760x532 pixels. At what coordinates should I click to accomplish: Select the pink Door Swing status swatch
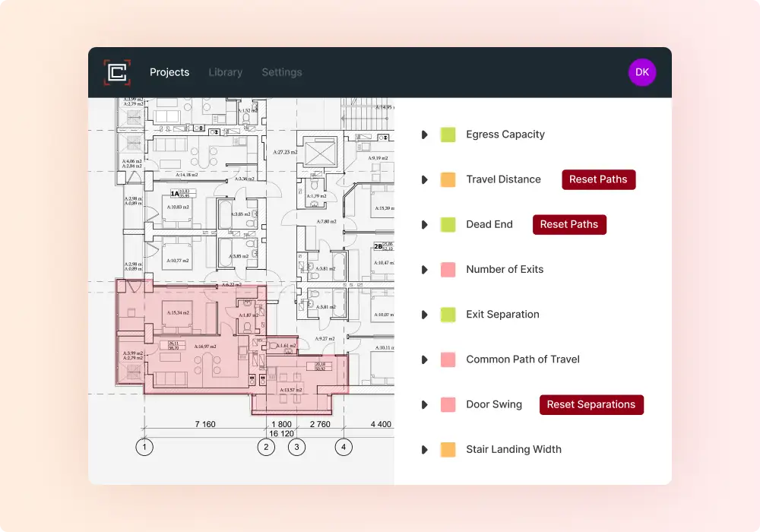click(448, 404)
